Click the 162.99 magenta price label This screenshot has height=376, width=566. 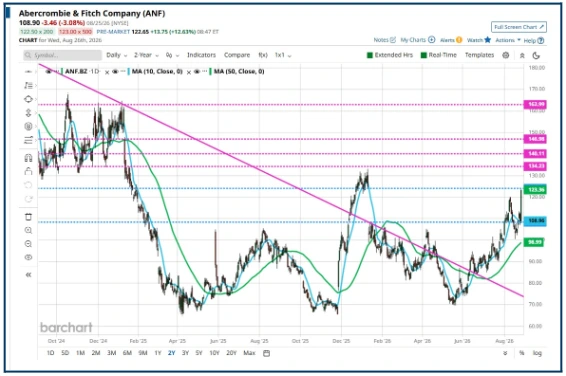535,104
